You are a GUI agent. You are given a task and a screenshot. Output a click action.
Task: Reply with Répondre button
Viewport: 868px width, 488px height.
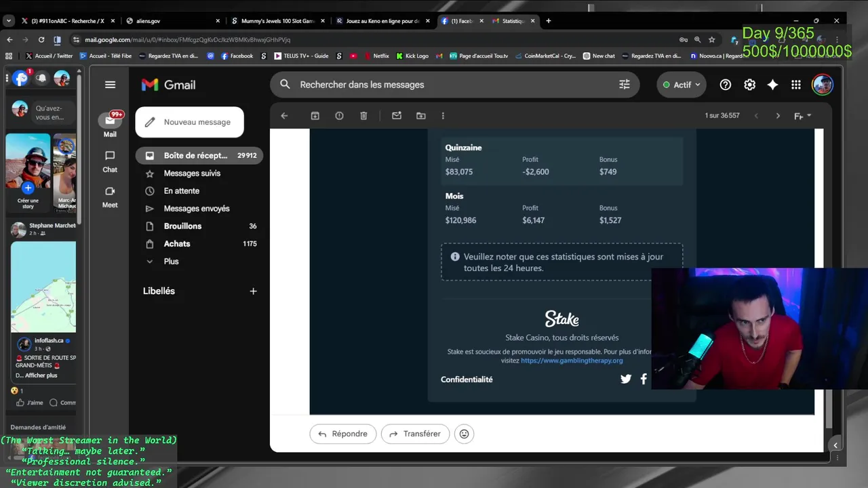pyautogui.click(x=343, y=434)
